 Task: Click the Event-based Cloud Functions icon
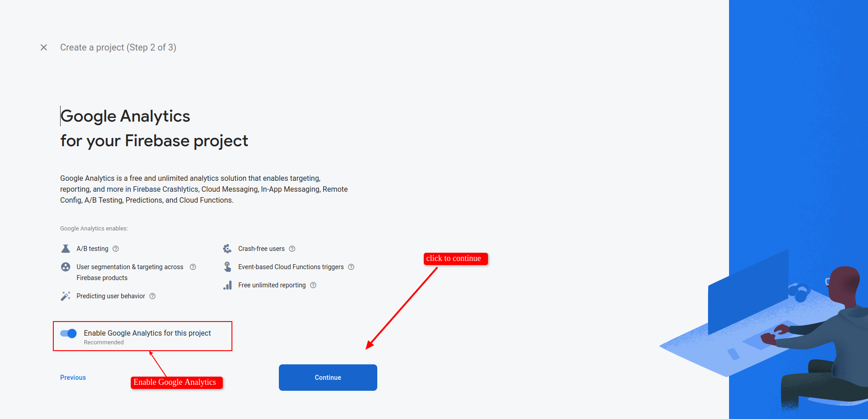[x=227, y=267]
